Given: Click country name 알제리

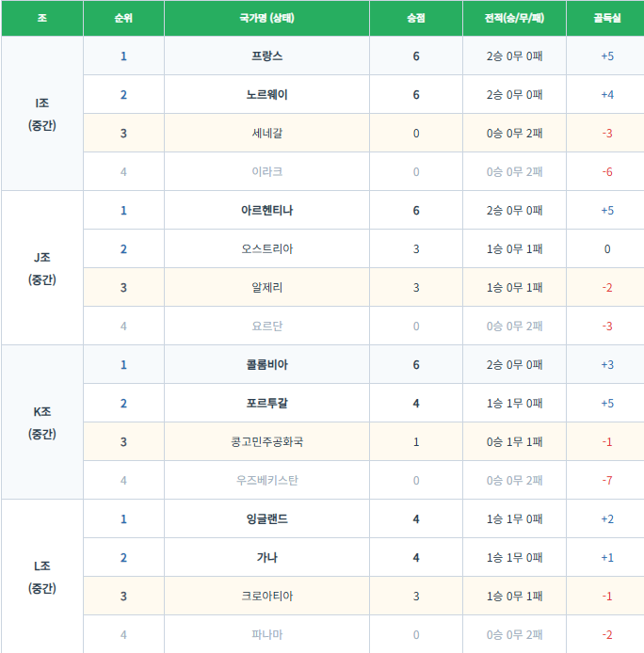Looking at the screenshot, I should pos(266,287).
